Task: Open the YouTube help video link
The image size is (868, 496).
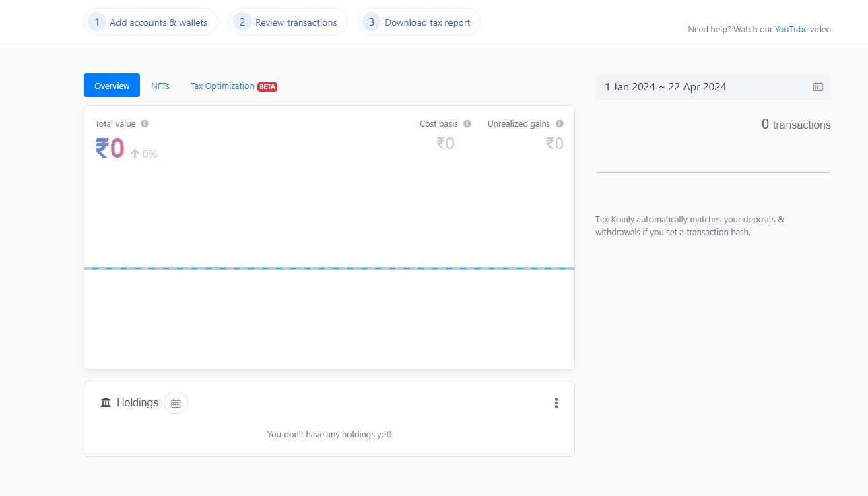Action: (x=791, y=30)
